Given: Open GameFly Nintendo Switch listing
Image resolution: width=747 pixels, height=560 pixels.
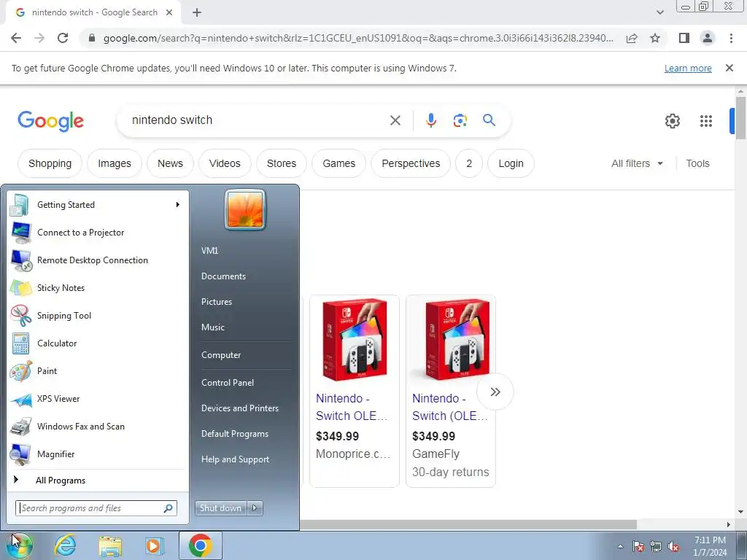Looking at the screenshot, I should 451,391.
